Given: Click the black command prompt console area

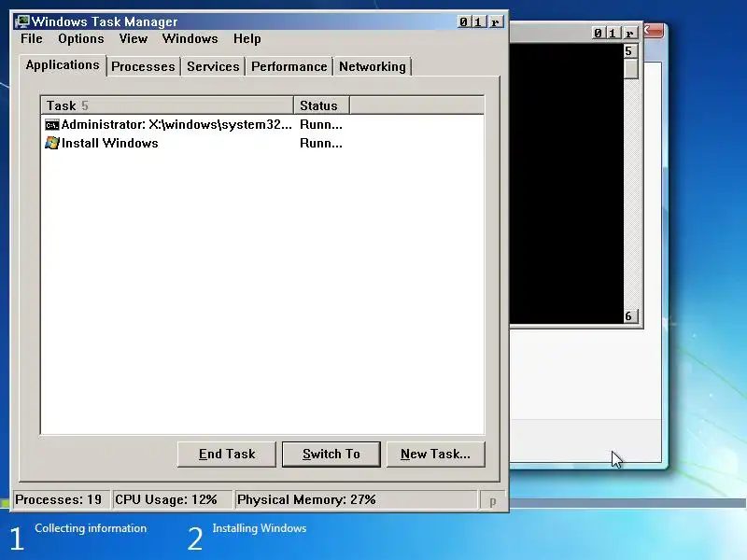Looking at the screenshot, I should (x=567, y=183).
